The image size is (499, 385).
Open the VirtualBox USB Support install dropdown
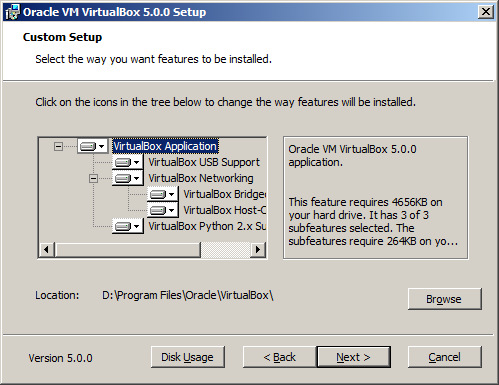tap(128, 162)
